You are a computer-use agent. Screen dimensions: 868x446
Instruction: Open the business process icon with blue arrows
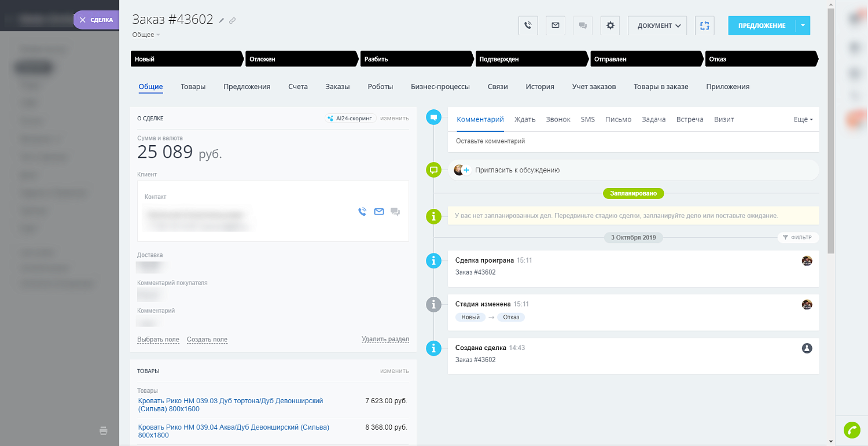coord(704,25)
